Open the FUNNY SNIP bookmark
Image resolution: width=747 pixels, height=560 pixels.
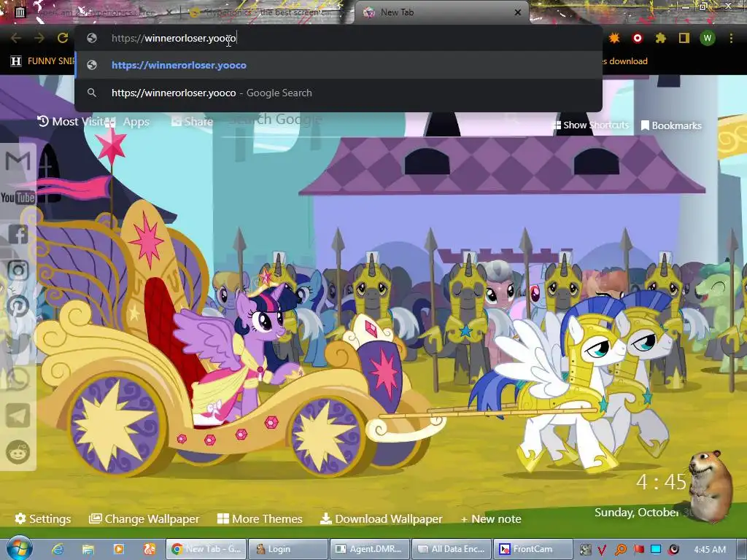tap(43, 61)
